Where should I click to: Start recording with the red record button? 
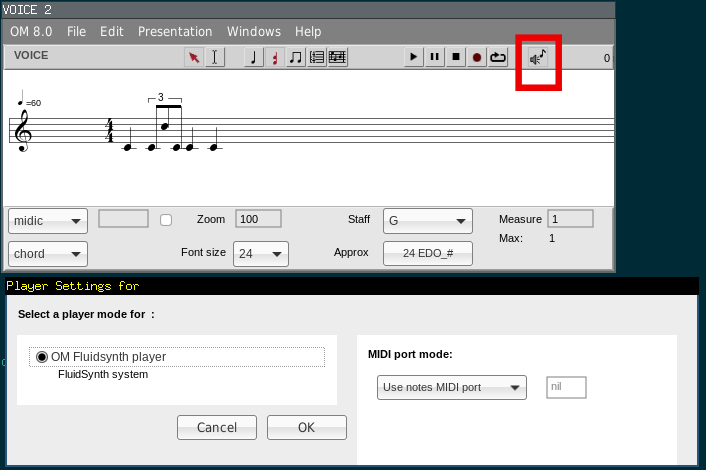pos(477,58)
